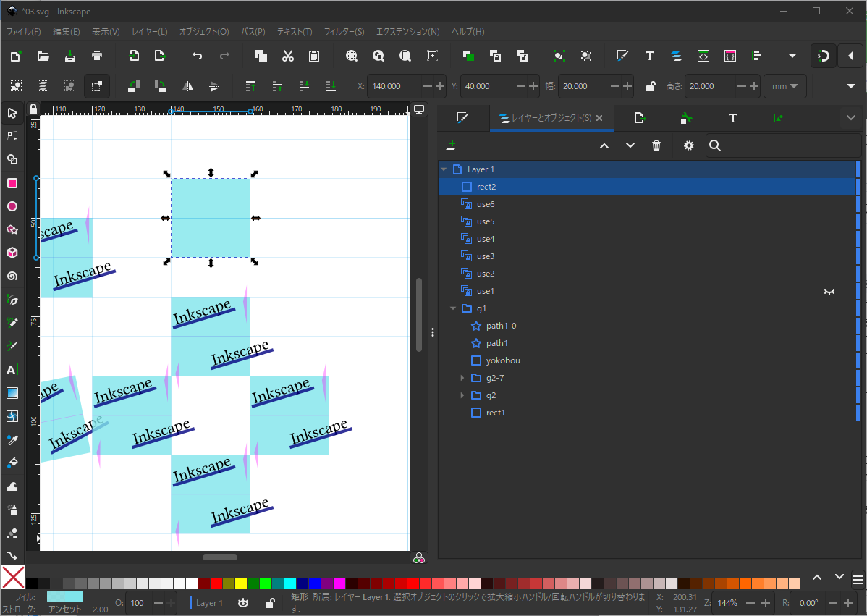Click the New document icon
Image resolution: width=867 pixels, height=616 pixels.
(x=15, y=56)
